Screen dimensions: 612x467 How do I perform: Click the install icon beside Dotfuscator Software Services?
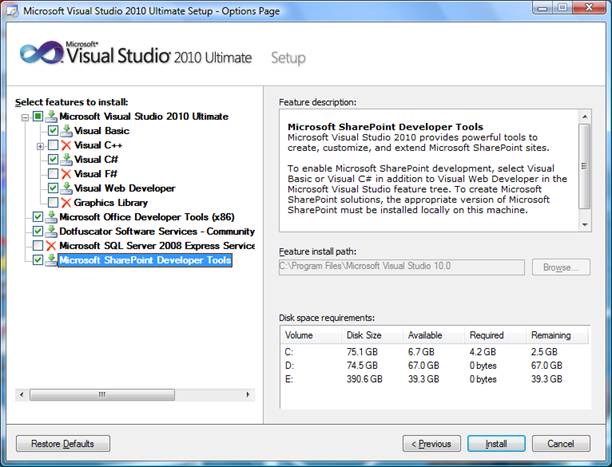point(51,231)
